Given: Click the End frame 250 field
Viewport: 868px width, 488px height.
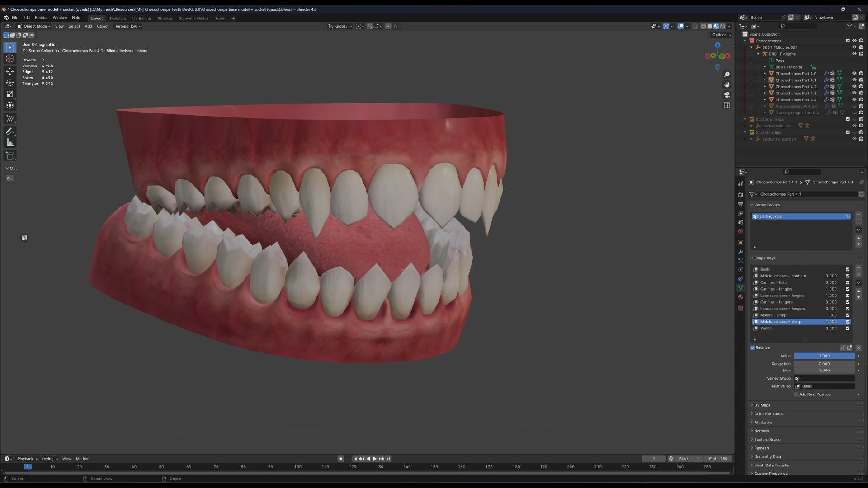Looking at the screenshot, I should 718,459.
